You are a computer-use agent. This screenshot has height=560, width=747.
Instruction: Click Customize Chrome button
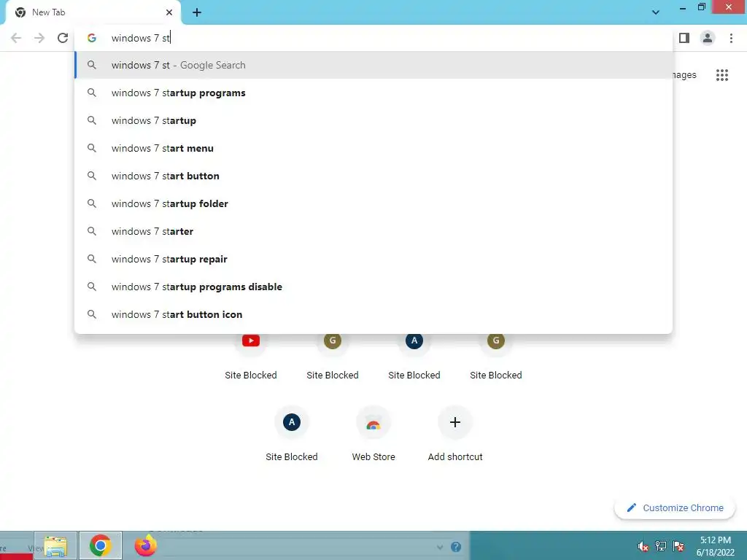[x=675, y=507]
